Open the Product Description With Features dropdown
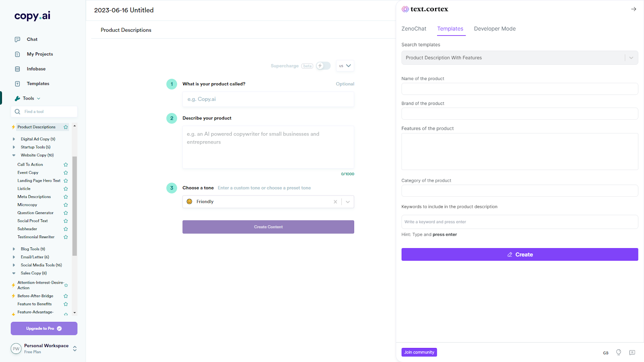Image resolution: width=644 pixels, height=362 pixels. point(520,58)
